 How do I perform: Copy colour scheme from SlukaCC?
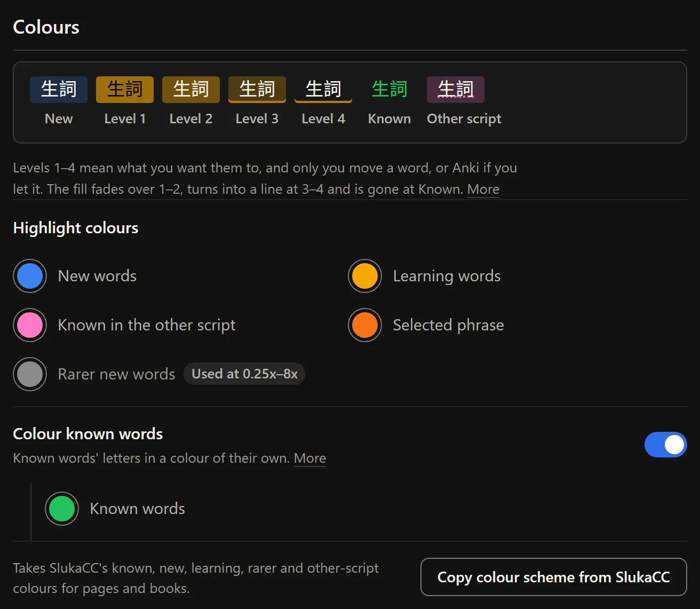[x=553, y=577]
